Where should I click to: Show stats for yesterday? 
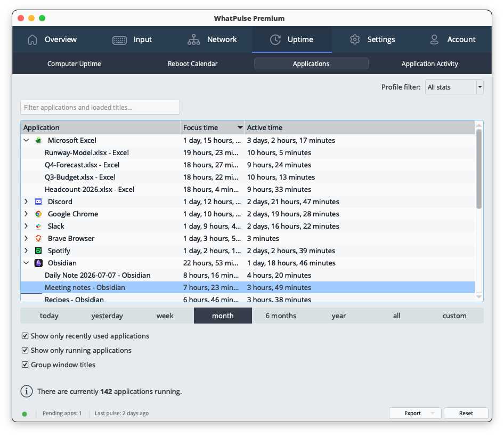(x=107, y=316)
